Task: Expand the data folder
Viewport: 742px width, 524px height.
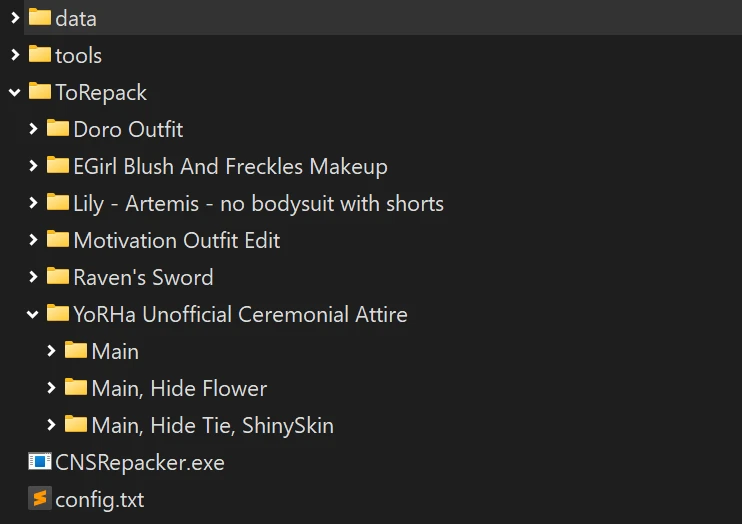Action: (x=15, y=17)
